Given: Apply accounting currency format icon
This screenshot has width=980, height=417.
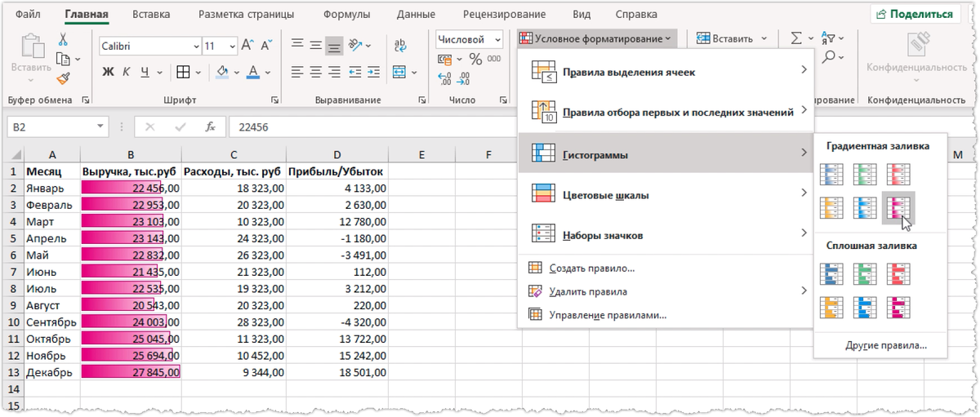Looking at the screenshot, I should [445, 60].
